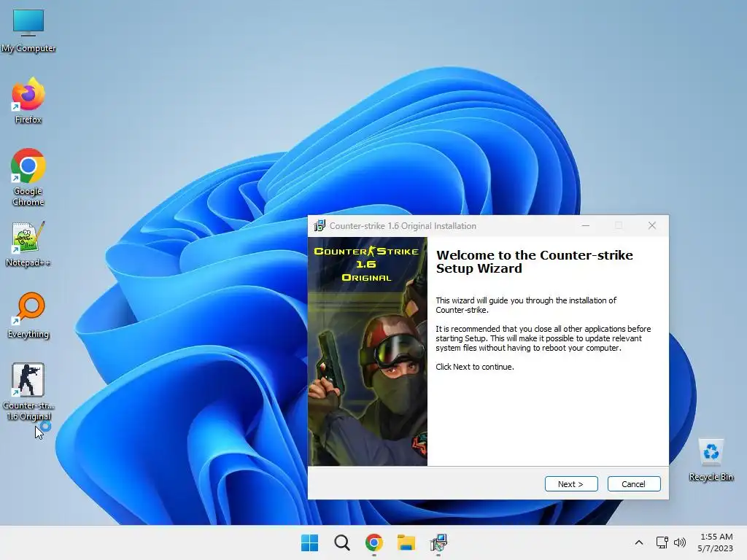Open the My Computer desktop icon

(28, 31)
